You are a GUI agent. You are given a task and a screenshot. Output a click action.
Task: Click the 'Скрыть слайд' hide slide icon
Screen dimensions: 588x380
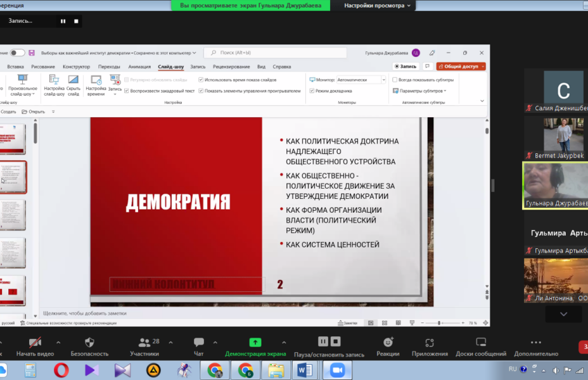(x=73, y=85)
